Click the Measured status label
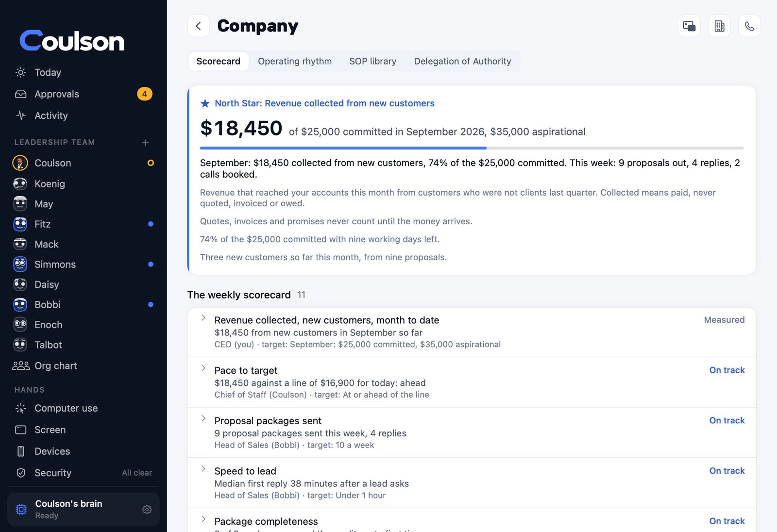 (x=724, y=320)
